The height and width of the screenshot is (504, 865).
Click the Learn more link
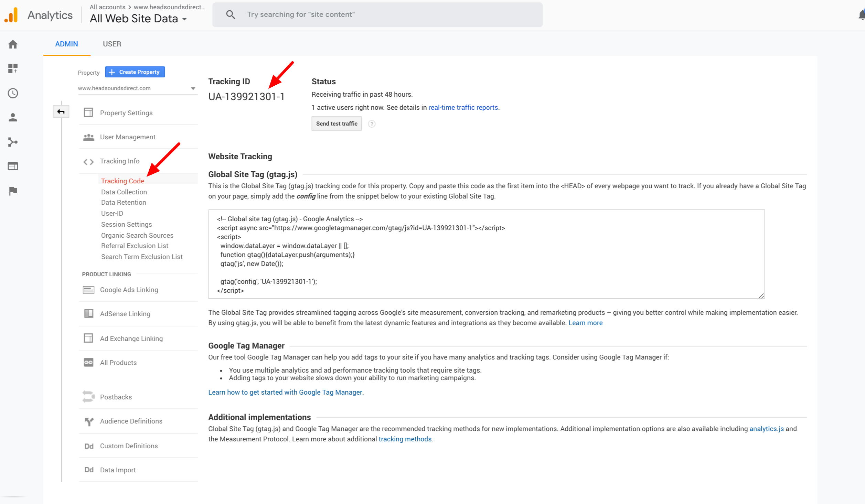[586, 323]
